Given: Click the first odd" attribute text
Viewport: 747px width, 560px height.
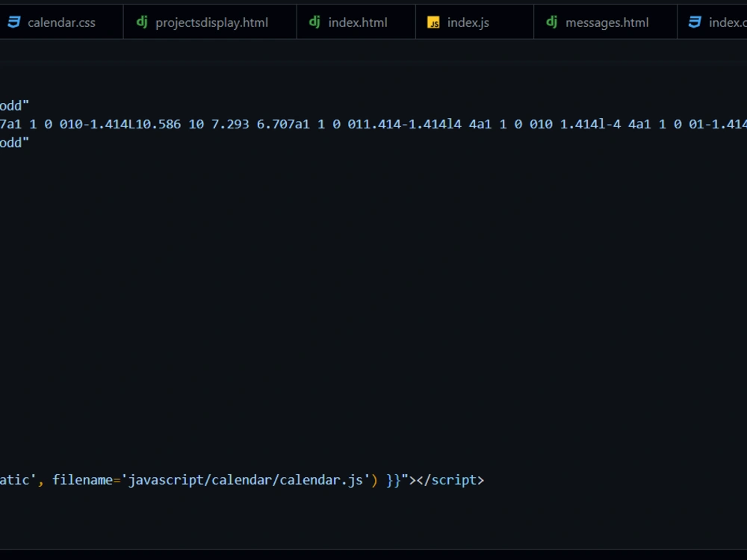Looking at the screenshot, I should click(x=14, y=105).
